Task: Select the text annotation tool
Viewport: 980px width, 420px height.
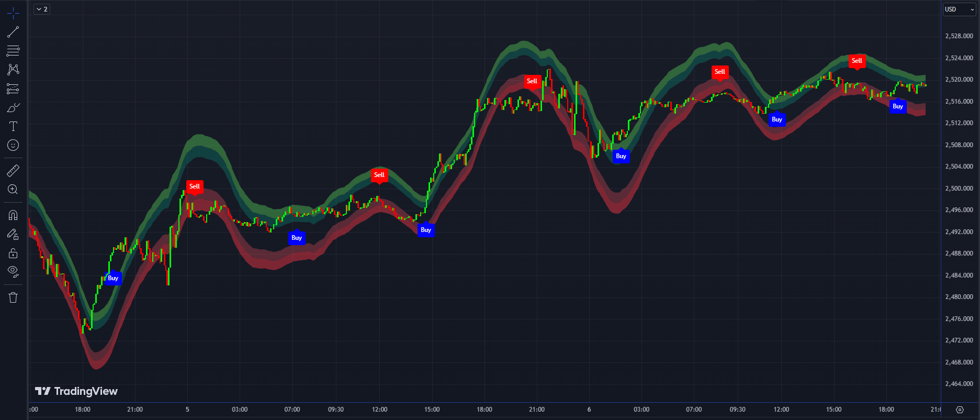Action: point(13,126)
